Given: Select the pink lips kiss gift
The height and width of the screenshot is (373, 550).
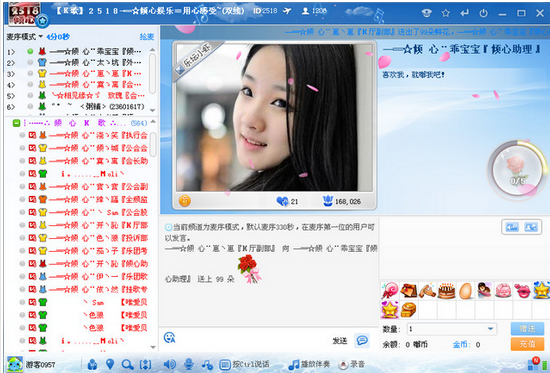Looking at the screenshot, I should point(522,291).
